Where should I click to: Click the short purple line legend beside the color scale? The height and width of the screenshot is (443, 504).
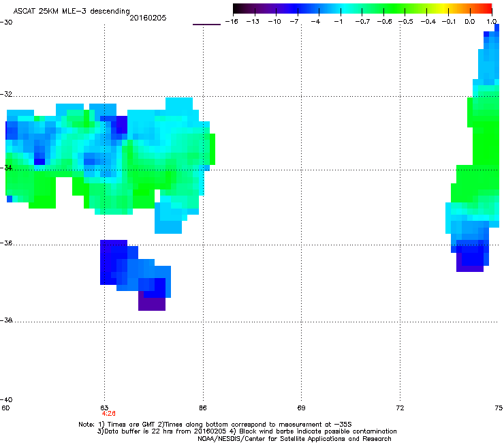206,25
